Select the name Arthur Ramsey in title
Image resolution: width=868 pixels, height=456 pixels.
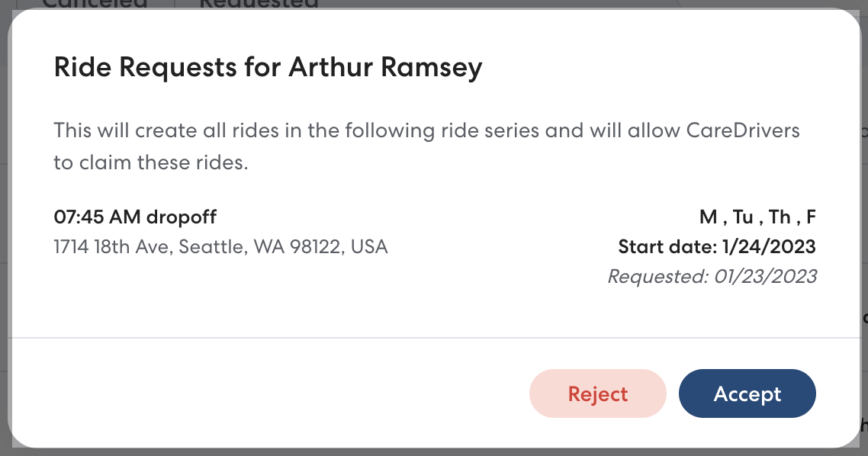[385, 68]
